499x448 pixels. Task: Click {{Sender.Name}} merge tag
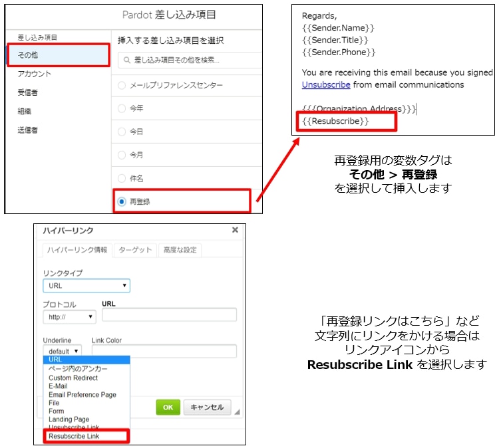(x=338, y=28)
